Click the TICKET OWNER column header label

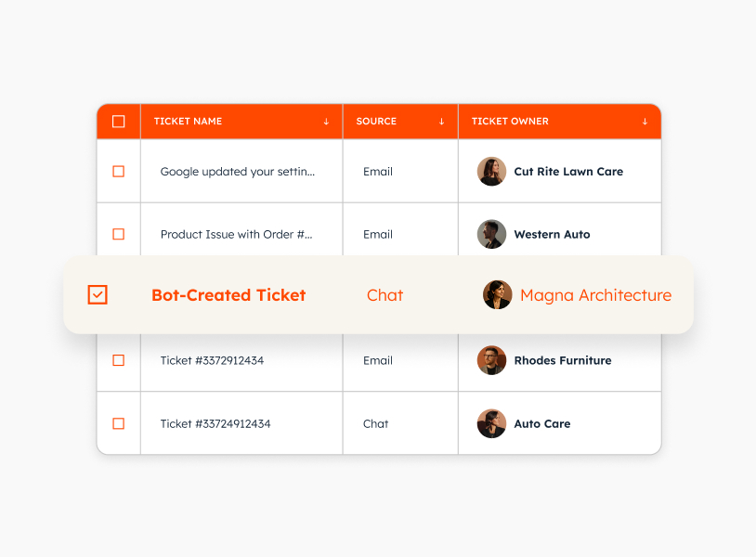tap(510, 122)
